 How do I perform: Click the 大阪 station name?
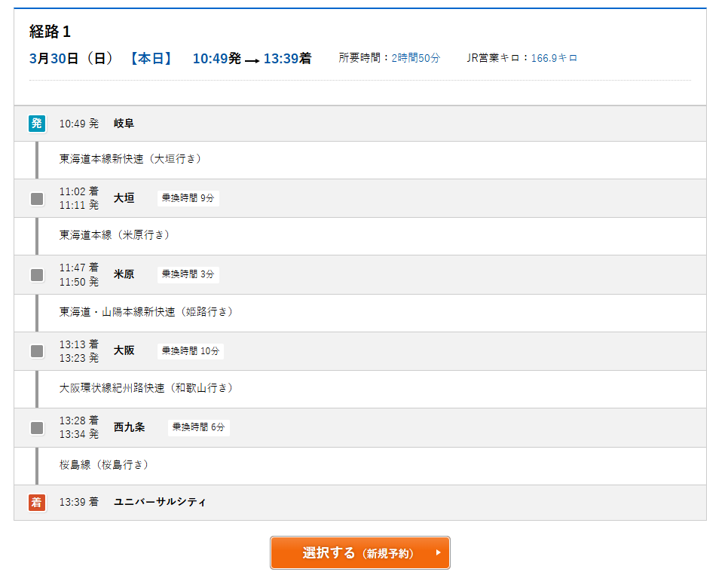(x=124, y=350)
